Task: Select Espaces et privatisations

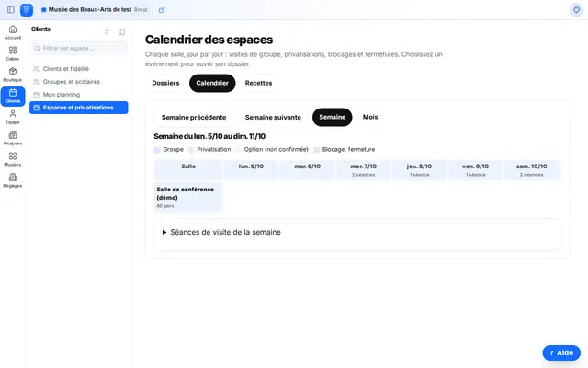Action: (79, 108)
